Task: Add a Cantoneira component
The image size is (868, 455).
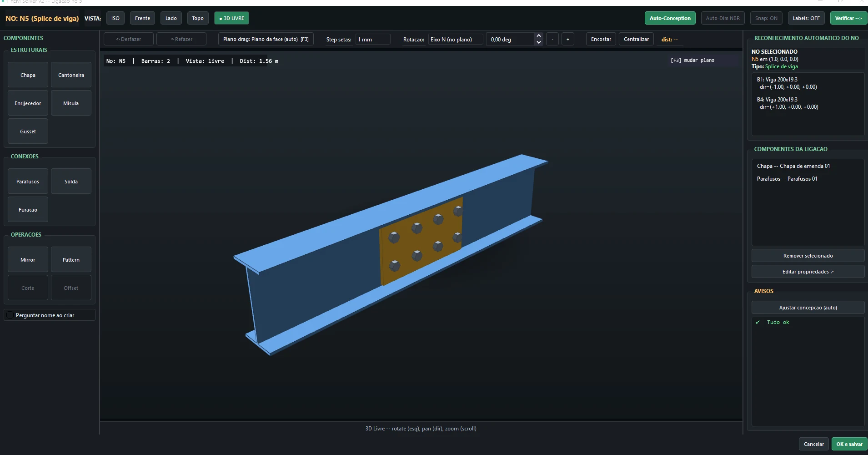Action: 71,75
